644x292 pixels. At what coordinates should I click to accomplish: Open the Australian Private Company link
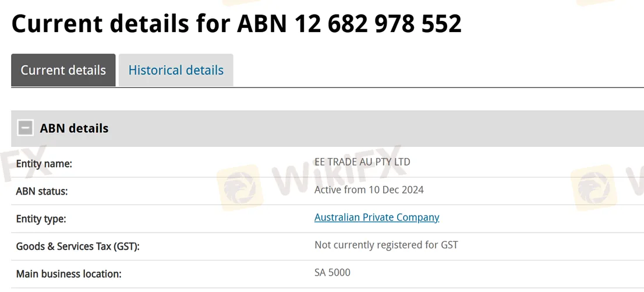click(x=377, y=217)
